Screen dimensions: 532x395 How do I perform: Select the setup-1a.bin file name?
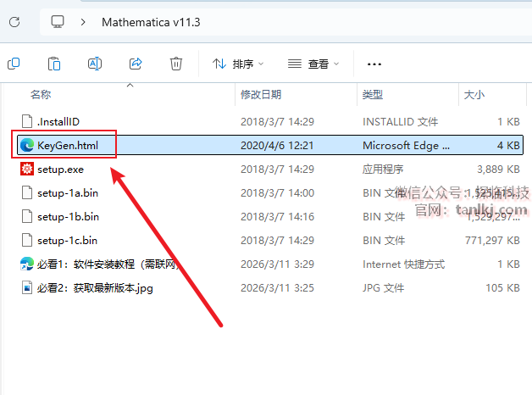68,192
